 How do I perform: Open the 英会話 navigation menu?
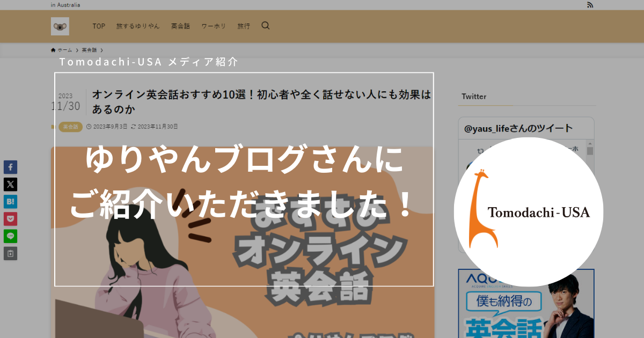pyautogui.click(x=181, y=26)
